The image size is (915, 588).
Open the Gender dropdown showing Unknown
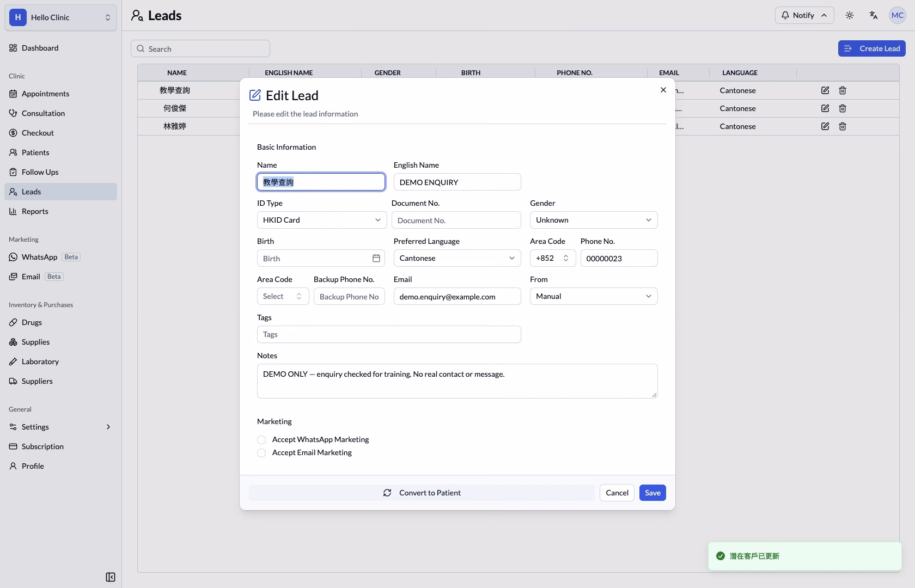point(594,220)
